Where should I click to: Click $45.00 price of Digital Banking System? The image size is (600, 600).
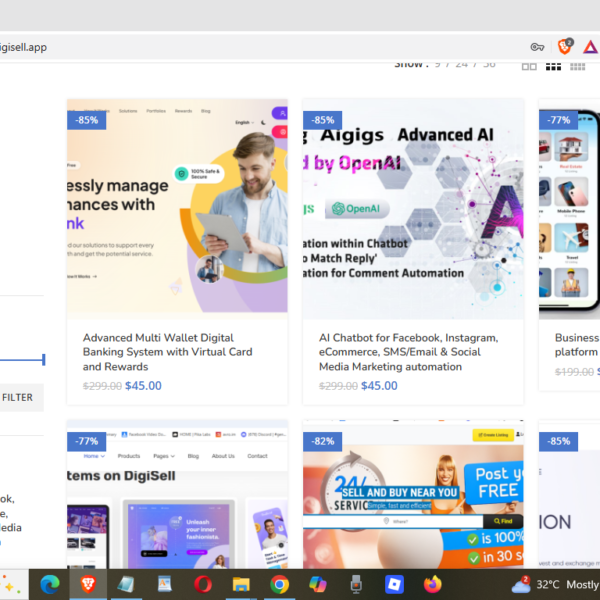pyautogui.click(x=143, y=386)
